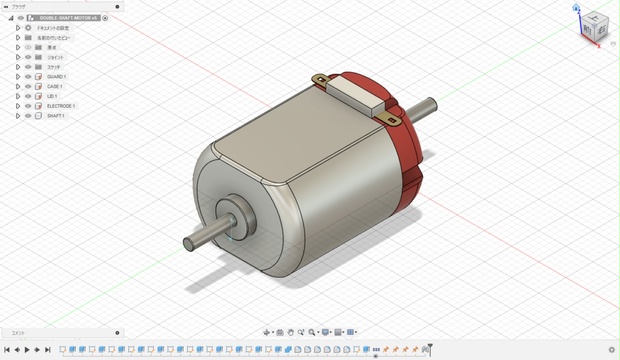Click the 原点 origin folder icon
The height and width of the screenshot is (360, 620).
38,47
